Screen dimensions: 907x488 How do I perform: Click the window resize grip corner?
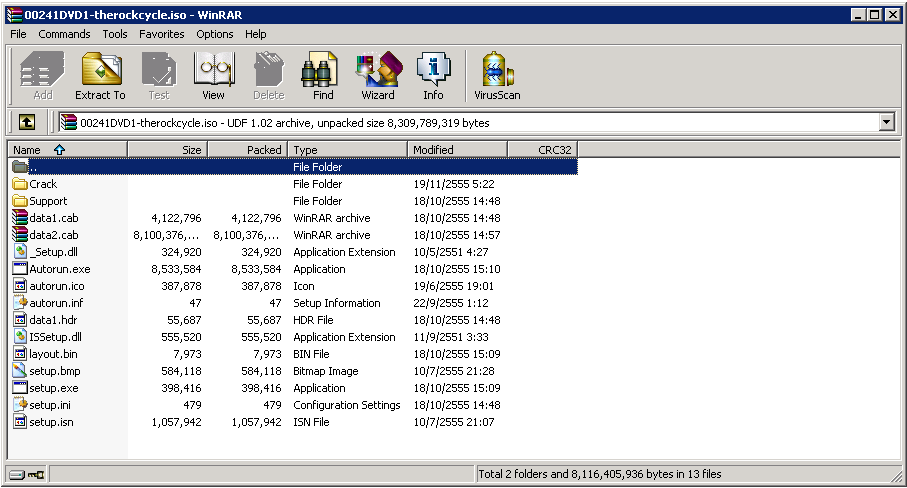(895, 476)
